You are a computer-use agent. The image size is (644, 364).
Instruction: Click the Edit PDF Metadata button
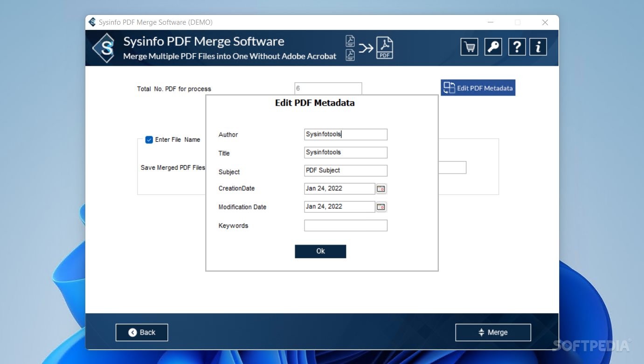(478, 88)
